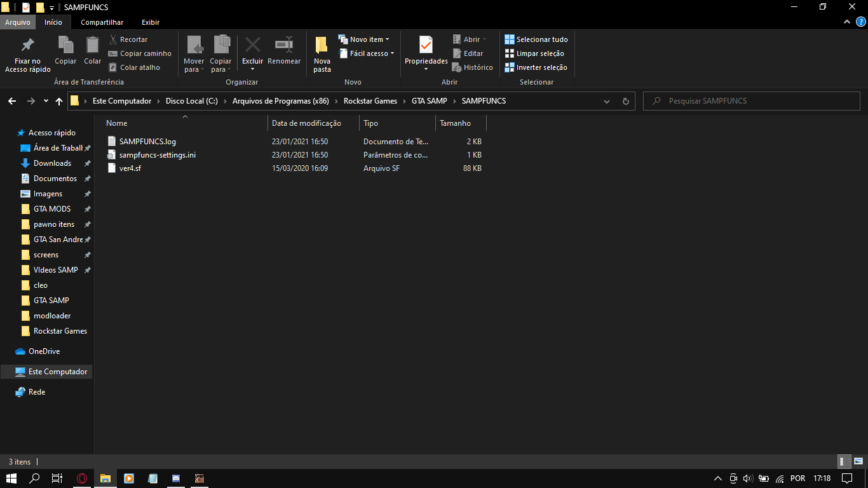Open the cleo folder in sidebar
This screenshot has height=488, width=868.
point(41,285)
